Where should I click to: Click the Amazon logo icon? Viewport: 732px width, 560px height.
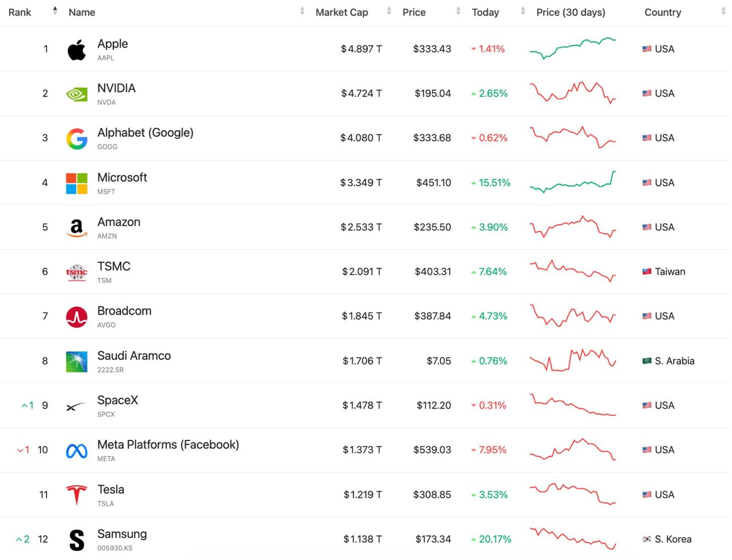[x=77, y=227]
